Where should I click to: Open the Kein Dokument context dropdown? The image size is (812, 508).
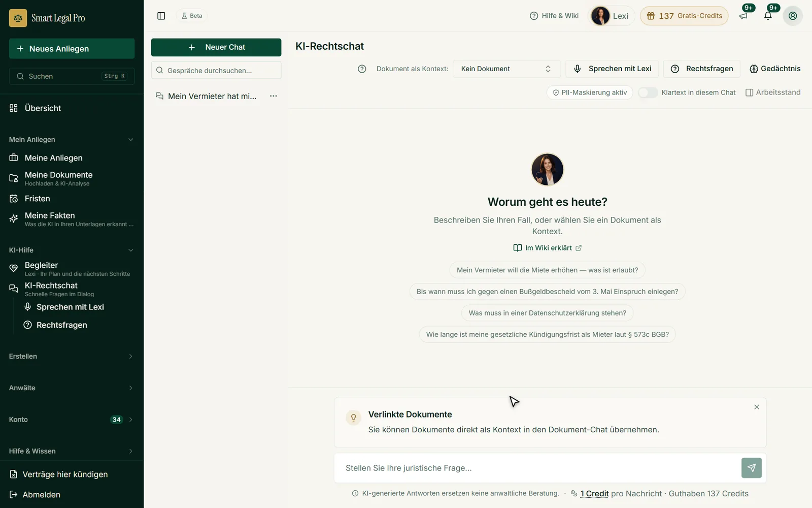click(x=506, y=69)
